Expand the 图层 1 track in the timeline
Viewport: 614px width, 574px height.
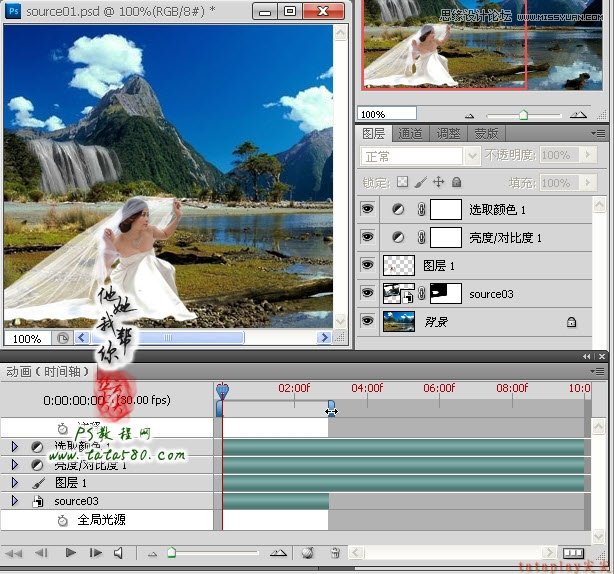[x=15, y=483]
